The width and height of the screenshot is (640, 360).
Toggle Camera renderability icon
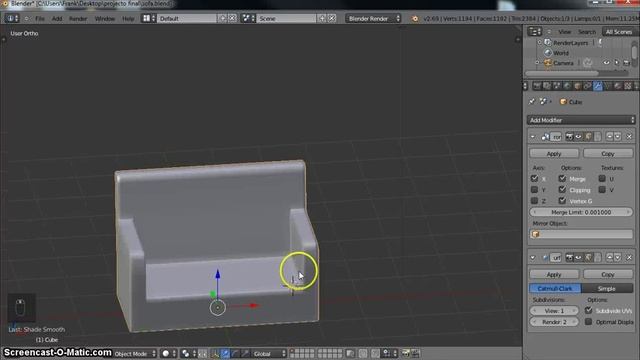[x=627, y=63]
